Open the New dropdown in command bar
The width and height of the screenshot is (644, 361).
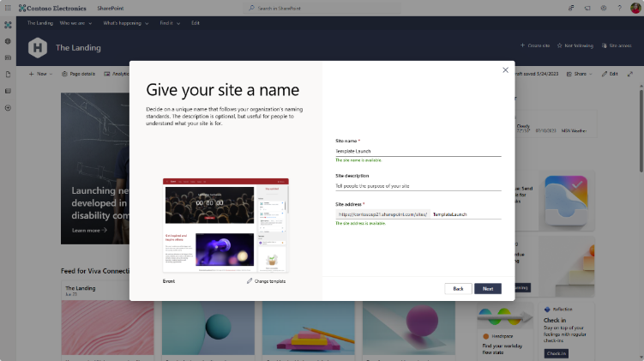point(40,74)
